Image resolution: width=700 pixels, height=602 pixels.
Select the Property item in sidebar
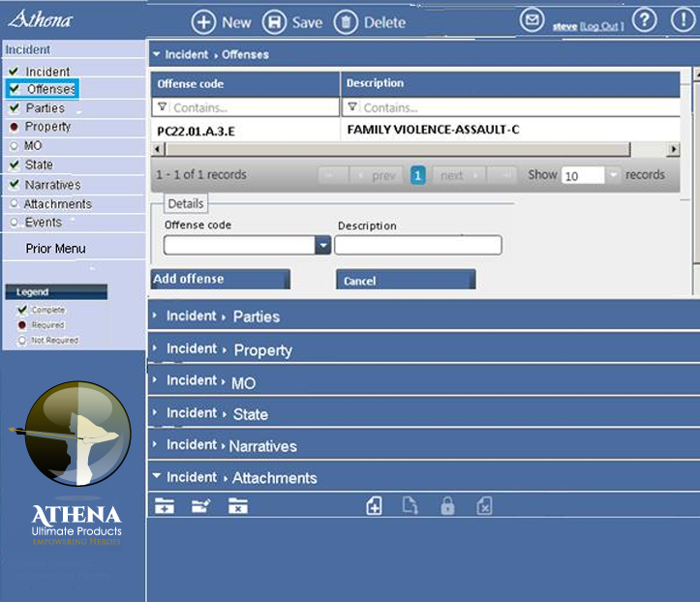47,127
